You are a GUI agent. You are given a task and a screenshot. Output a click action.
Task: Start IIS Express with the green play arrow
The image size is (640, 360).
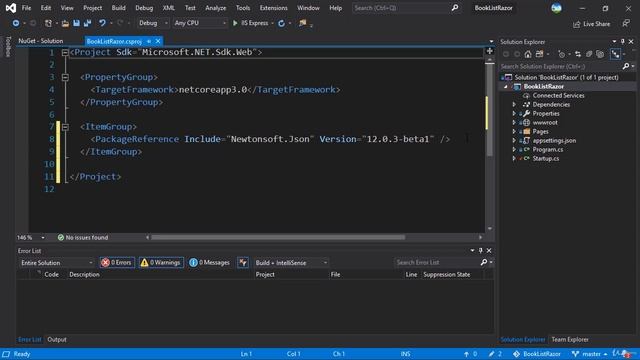point(235,23)
